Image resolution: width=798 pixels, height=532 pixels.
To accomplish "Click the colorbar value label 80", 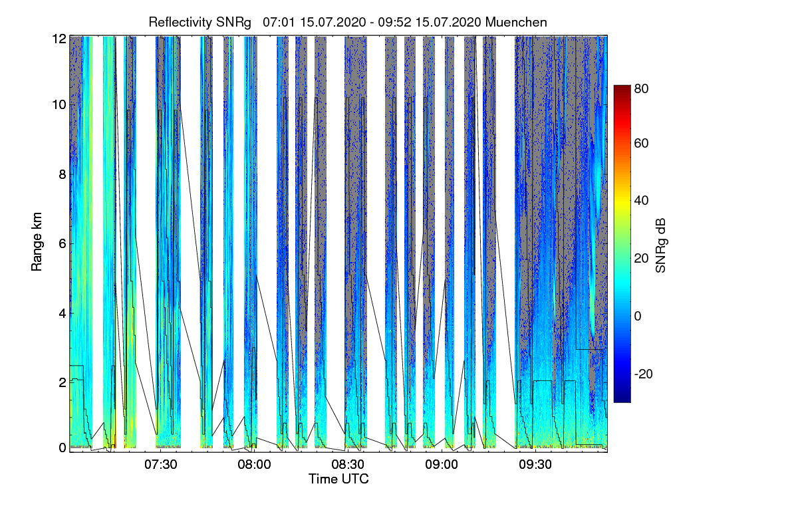I will (x=642, y=87).
